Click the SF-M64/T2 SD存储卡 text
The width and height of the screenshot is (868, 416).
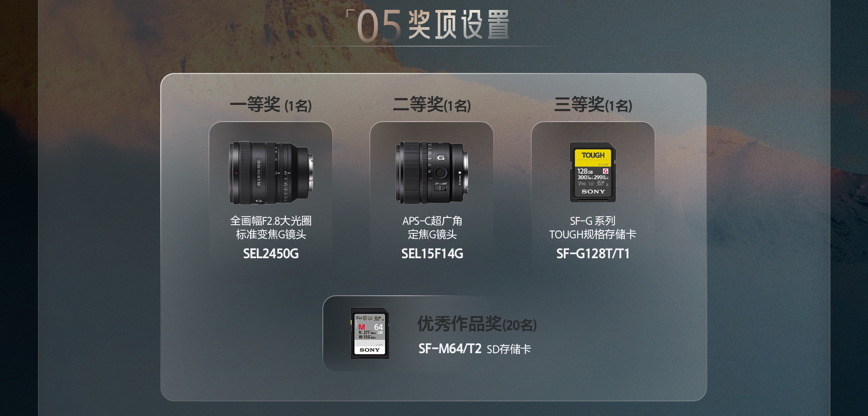(x=475, y=349)
